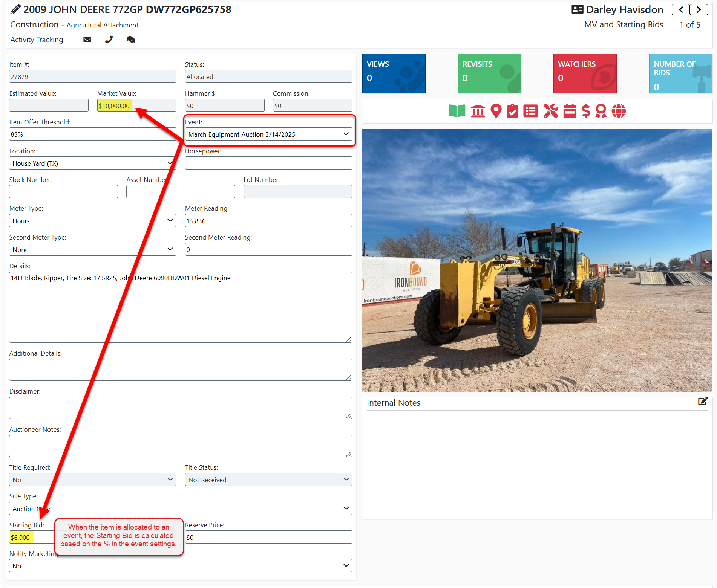The image size is (717, 588).
Task: Click the MV and Starting Bids text
Action: click(x=624, y=25)
